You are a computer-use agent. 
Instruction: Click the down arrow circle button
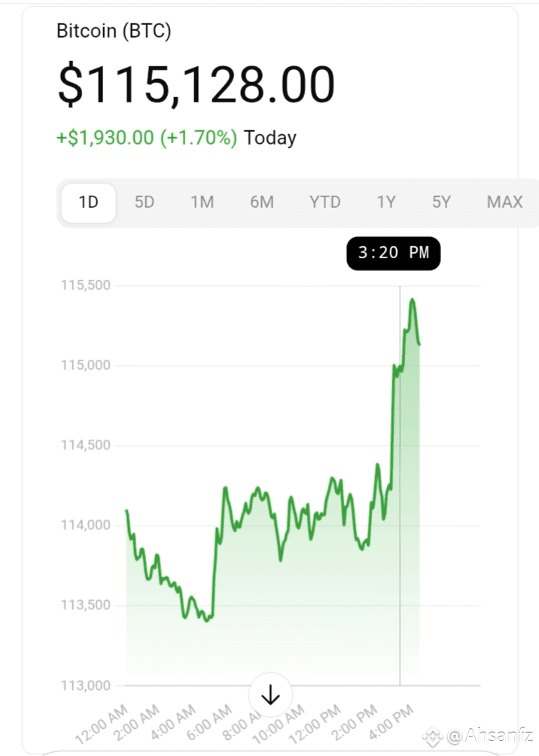coord(270,695)
